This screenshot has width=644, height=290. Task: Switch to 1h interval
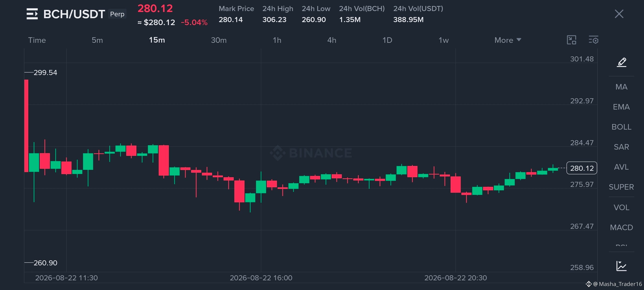pyautogui.click(x=277, y=40)
